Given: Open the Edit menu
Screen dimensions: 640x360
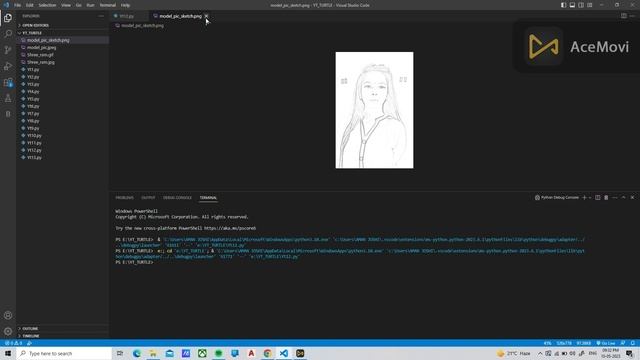Looking at the screenshot, I should coord(29,5).
